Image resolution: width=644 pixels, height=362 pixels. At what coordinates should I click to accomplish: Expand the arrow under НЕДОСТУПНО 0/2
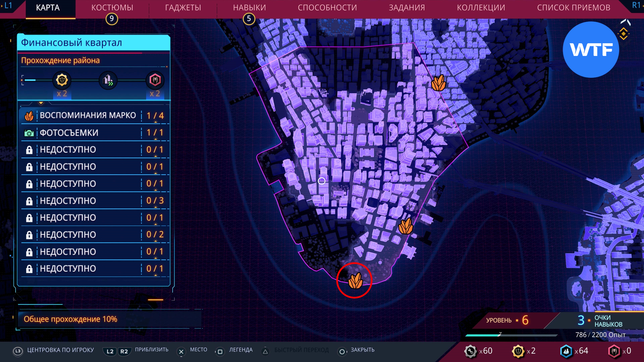(x=155, y=241)
